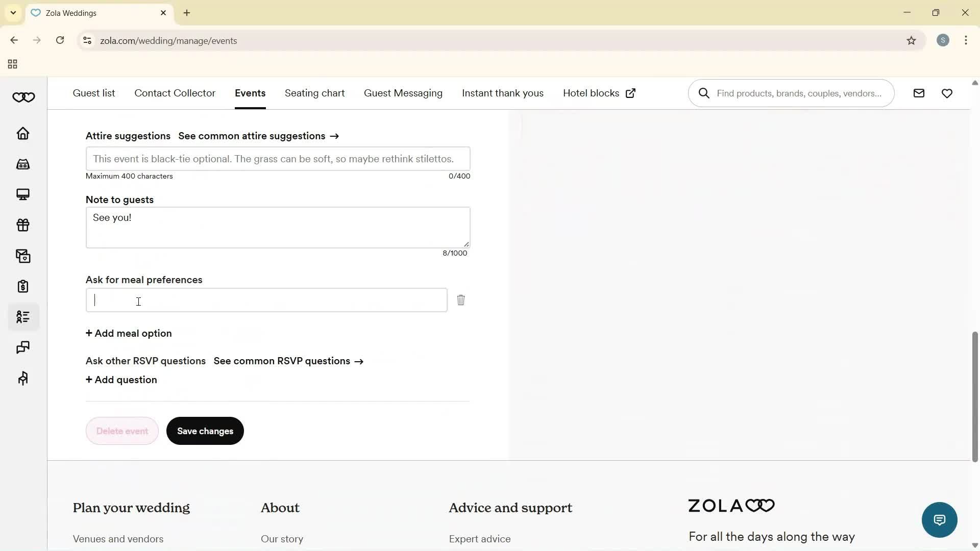Open the invites envelope sidebar icon

(23, 256)
